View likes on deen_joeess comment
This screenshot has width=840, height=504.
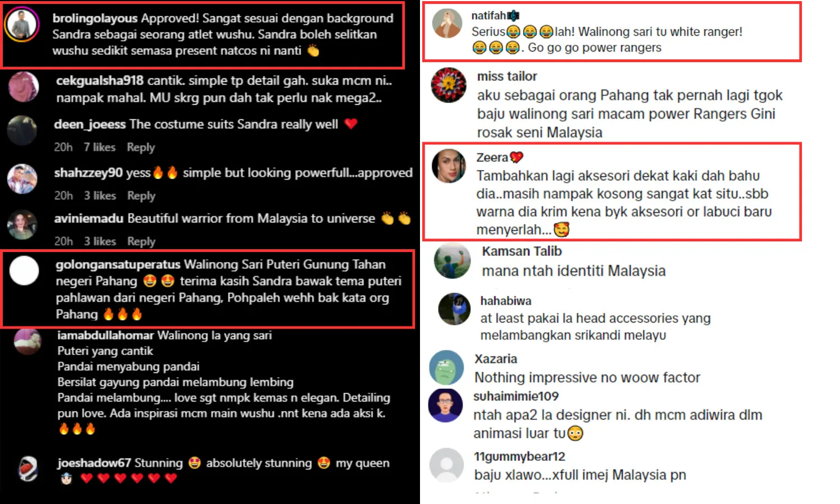pyautogui.click(x=100, y=147)
